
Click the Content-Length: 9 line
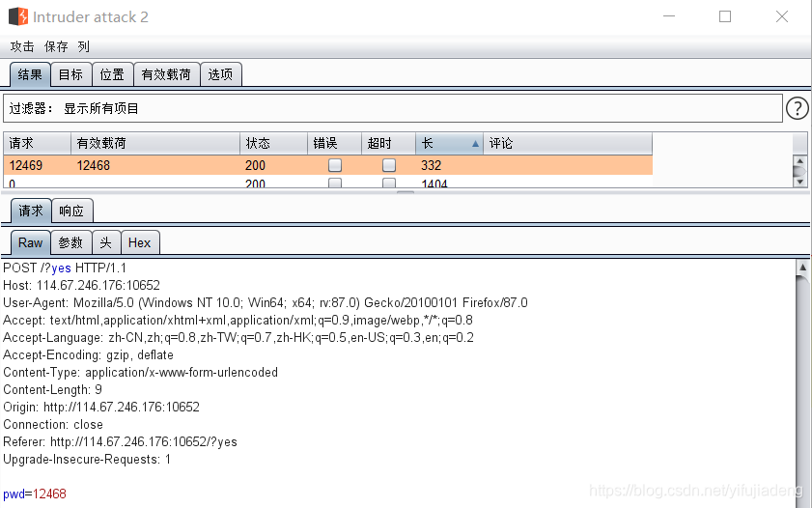pyautogui.click(x=52, y=389)
